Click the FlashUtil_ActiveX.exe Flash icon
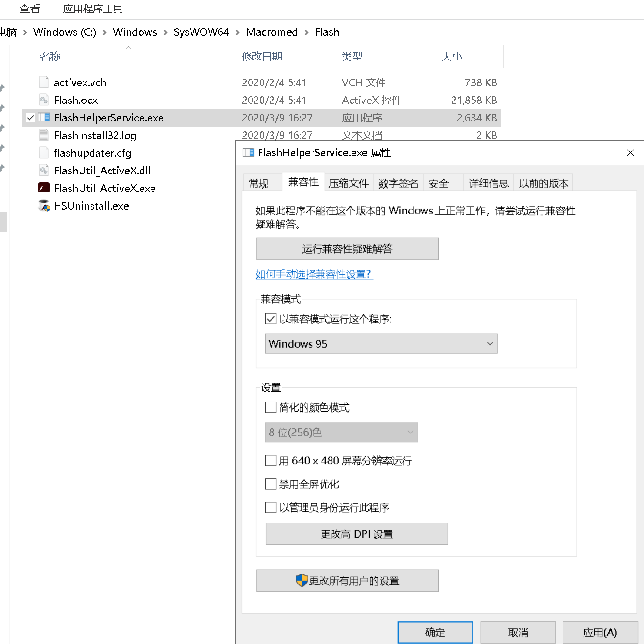644x644 pixels. coord(43,188)
